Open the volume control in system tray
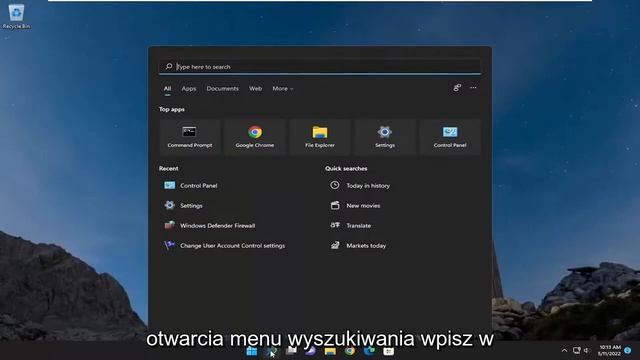Image resolution: width=640 pixels, height=360 pixels. tap(587, 351)
